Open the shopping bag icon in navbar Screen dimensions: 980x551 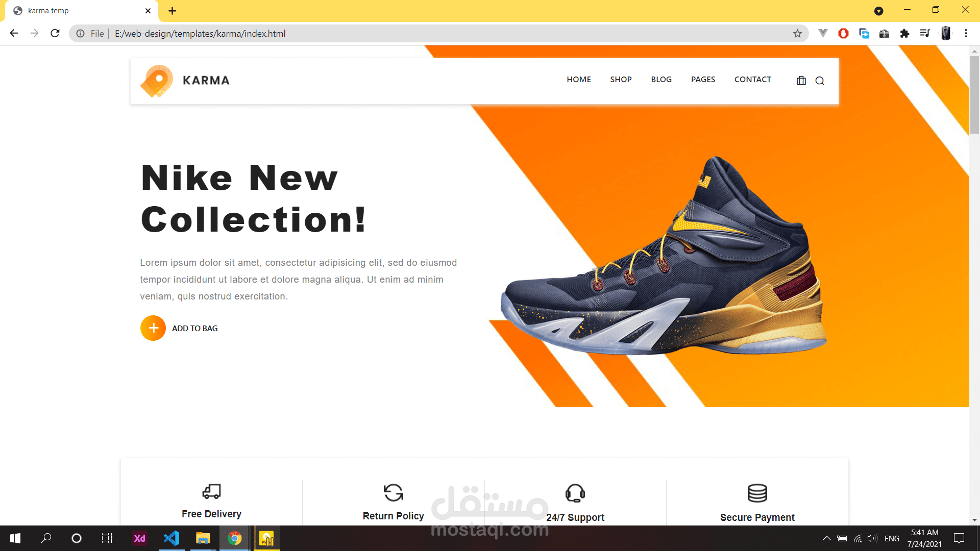coord(801,81)
